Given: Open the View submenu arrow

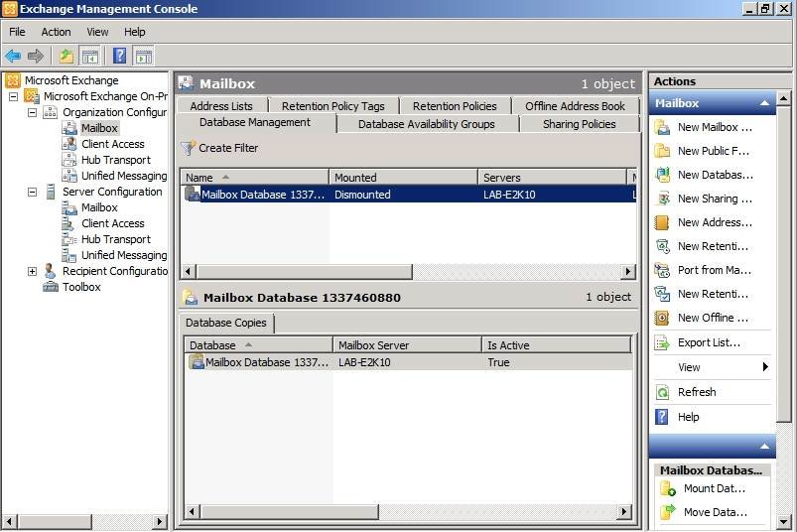Looking at the screenshot, I should tap(765, 367).
